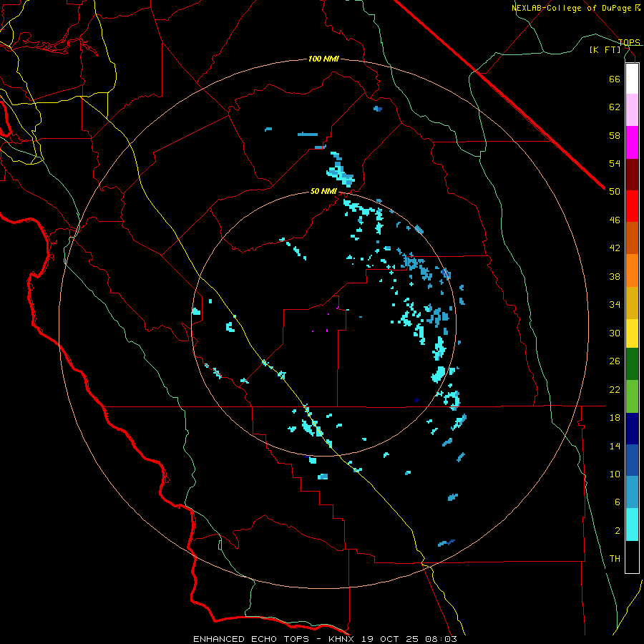Select the dark red (maroon) legend swatch
644x644 pixels.
[632, 175]
